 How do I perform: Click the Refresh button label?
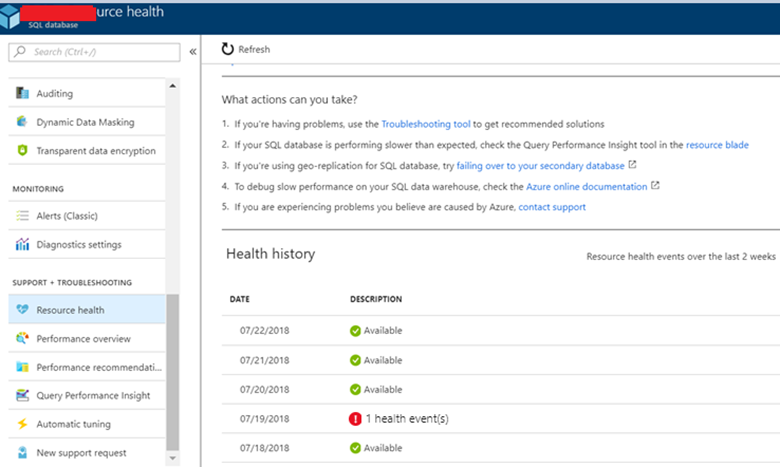click(x=254, y=49)
